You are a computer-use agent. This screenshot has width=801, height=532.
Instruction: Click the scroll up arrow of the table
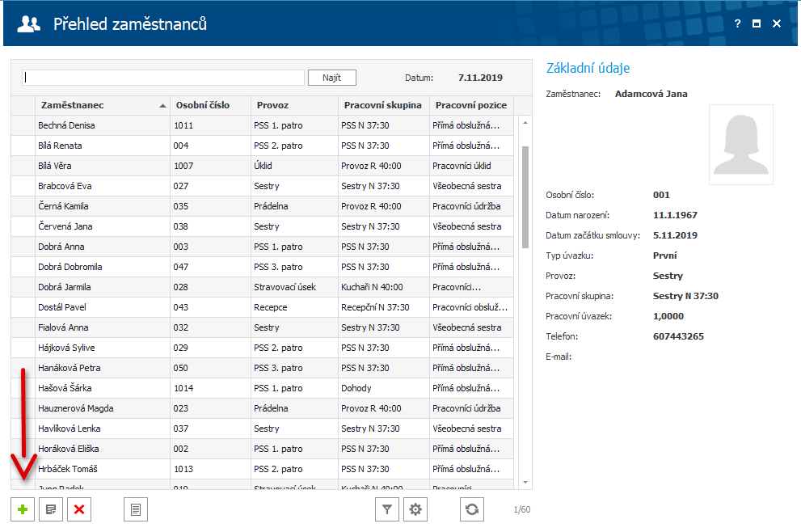point(525,123)
